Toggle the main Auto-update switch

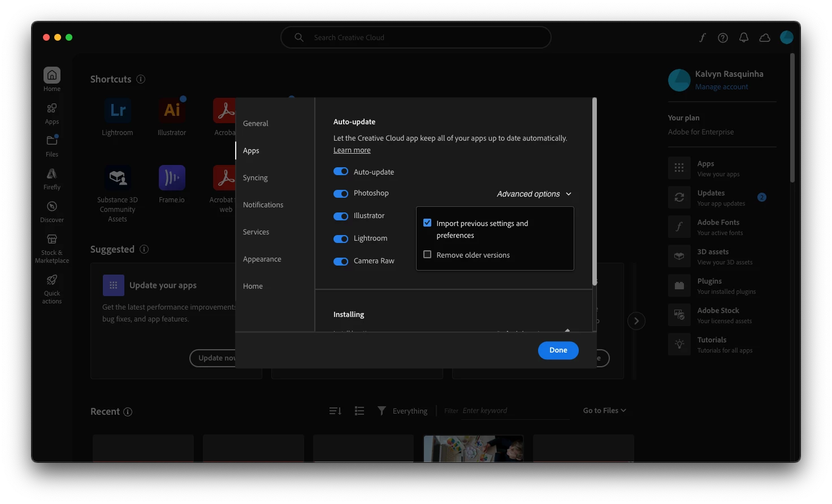341,172
